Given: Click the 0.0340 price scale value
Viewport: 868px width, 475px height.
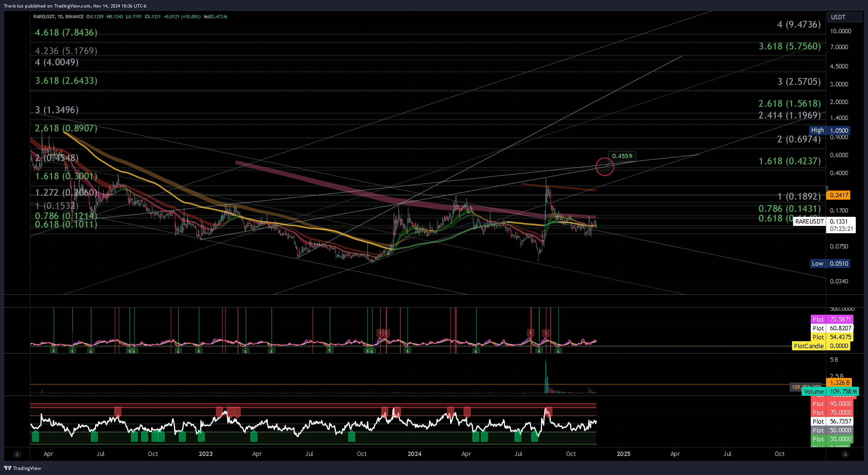Looking at the screenshot, I should coord(839,281).
